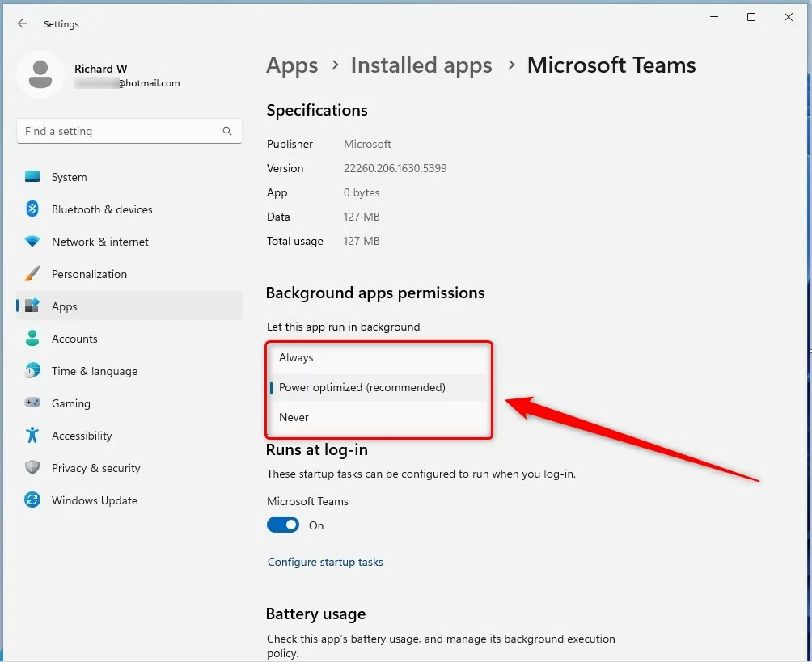Turn off Microsoft Teams startup toggle

click(x=283, y=525)
